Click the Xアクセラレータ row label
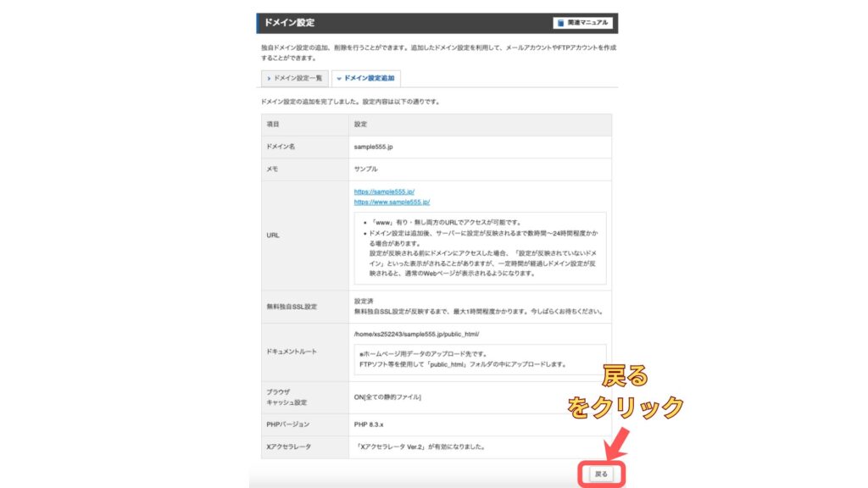Viewport: 868px width, 488px height. pyautogui.click(x=289, y=446)
